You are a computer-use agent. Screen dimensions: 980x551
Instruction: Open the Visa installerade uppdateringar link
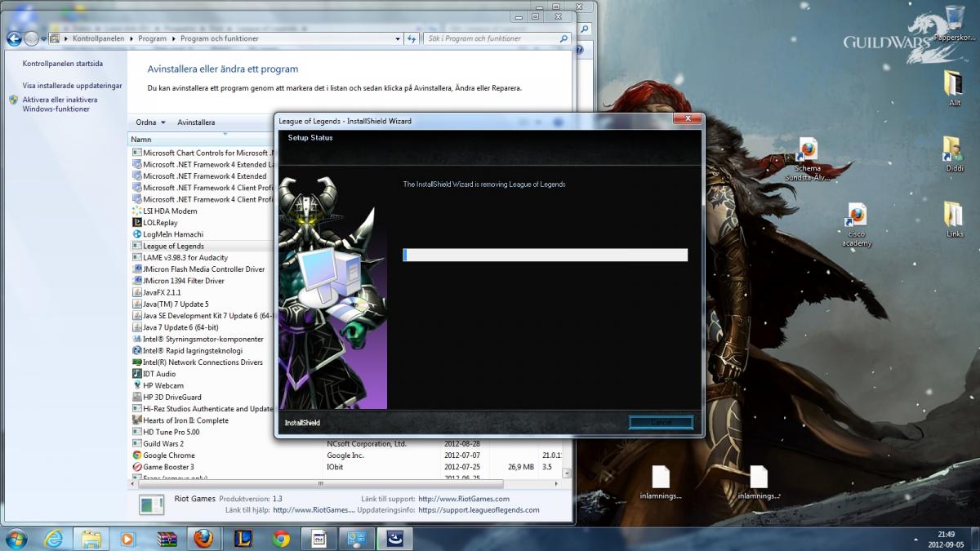[x=72, y=85]
